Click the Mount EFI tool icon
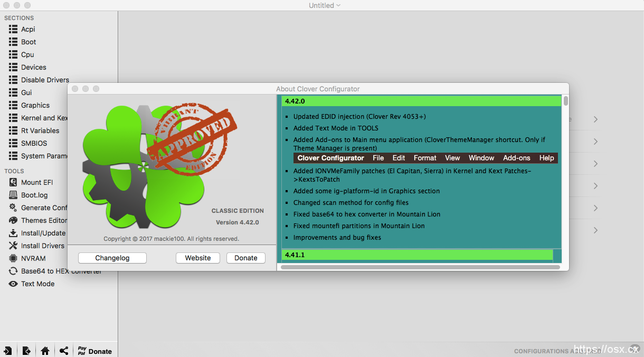Image resolution: width=644 pixels, height=357 pixels. [13, 182]
